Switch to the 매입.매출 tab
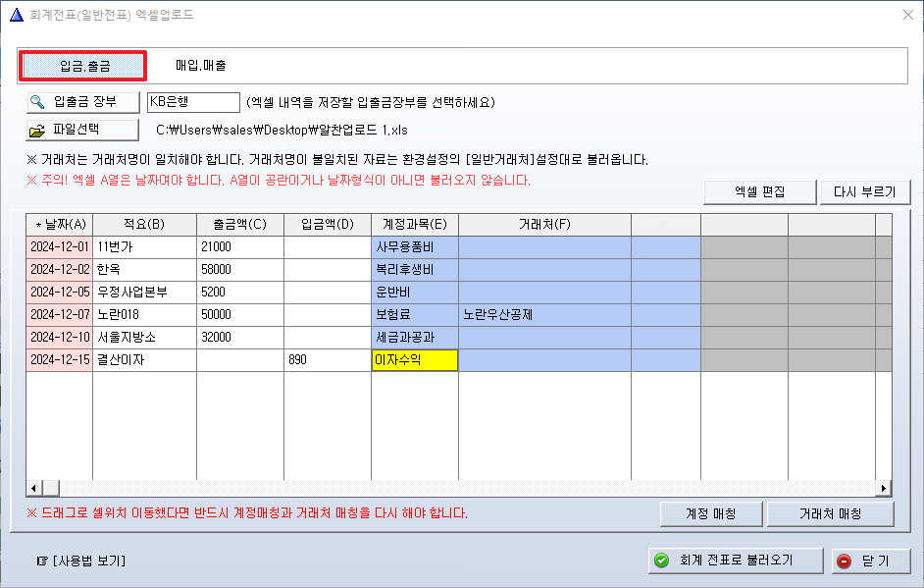Screen dimensions: 924x588 [201, 66]
